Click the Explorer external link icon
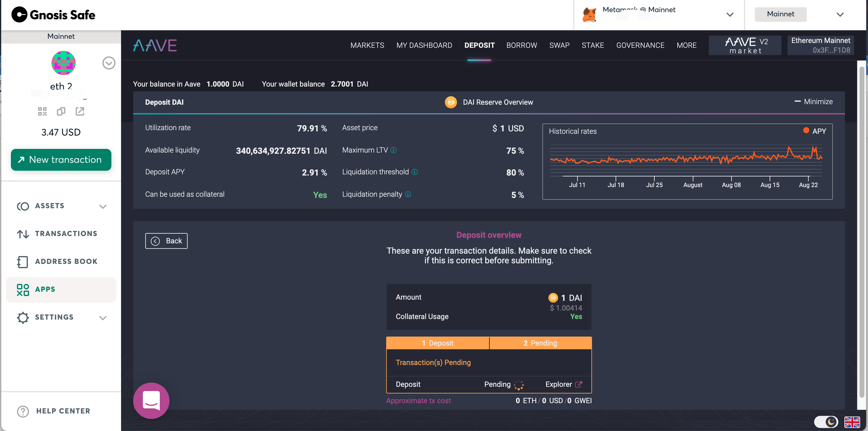The width and height of the screenshot is (868, 431). tap(579, 384)
